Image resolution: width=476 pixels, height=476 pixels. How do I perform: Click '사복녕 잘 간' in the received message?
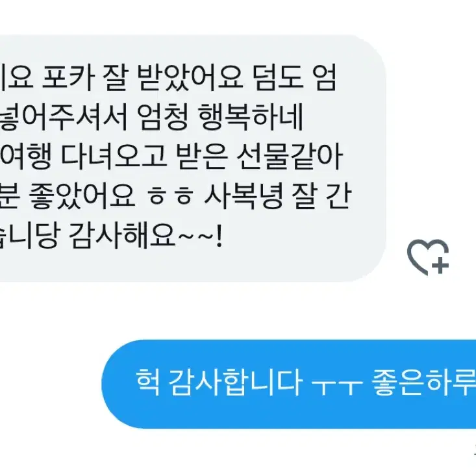click(x=278, y=196)
